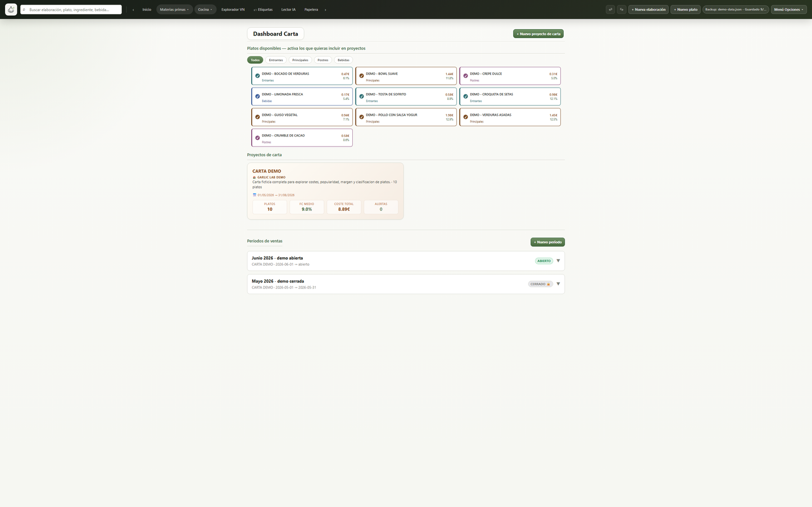The width and height of the screenshot is (812, 507).
Task: Open the Menú Opciones dropdown
Action: [788, 10]
